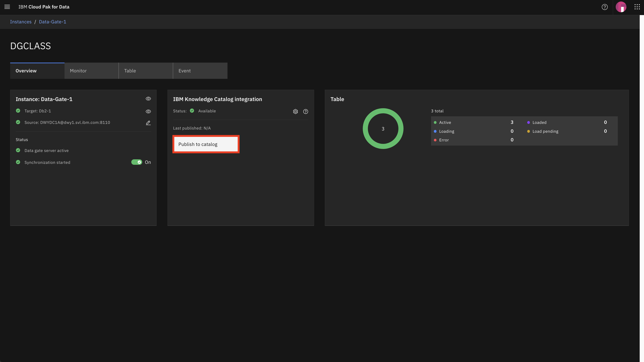The image size is (644, 362).
Task: Open Knowledge Catalog integration settings gear
Action: 295,111
